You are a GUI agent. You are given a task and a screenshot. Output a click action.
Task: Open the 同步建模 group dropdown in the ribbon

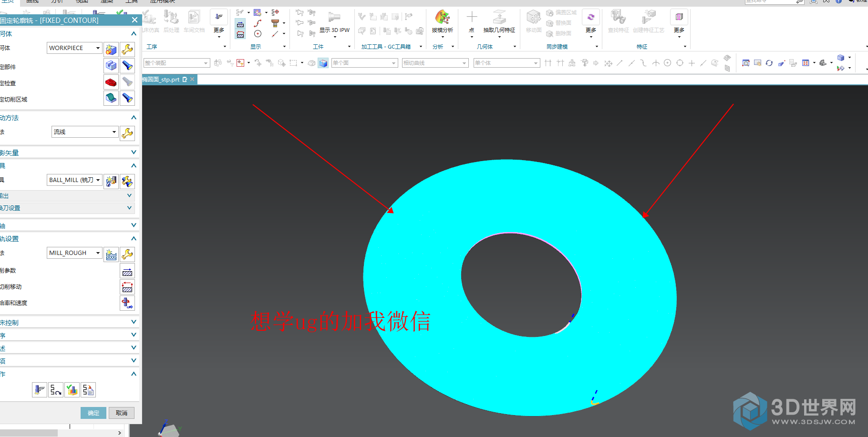597,47
